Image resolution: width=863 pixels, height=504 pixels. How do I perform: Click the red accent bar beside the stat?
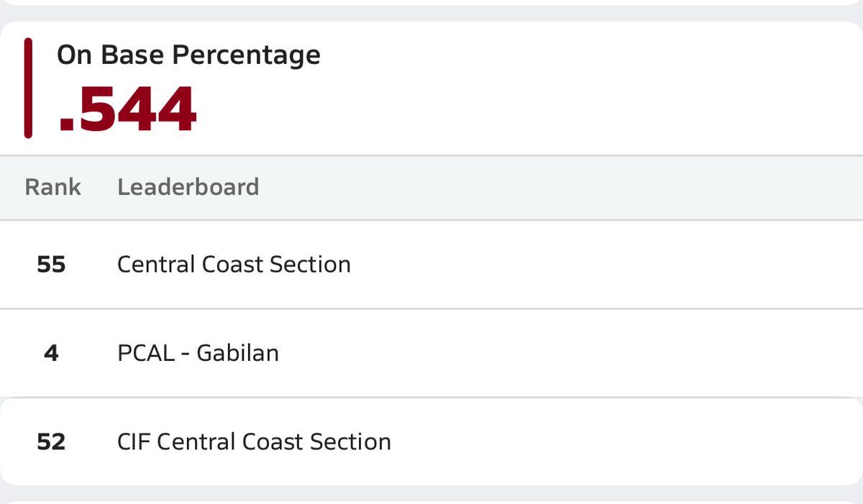(28, 88)
